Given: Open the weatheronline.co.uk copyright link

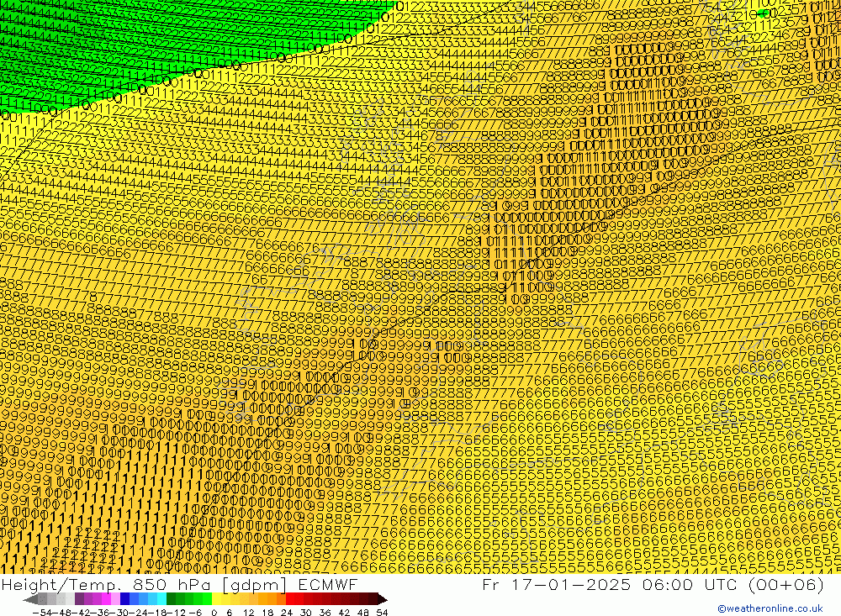Looking at the screenshot, I should pos(770,608).
